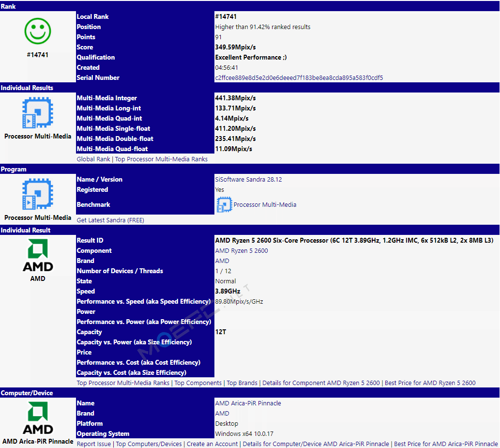The width and height of the screenshot is (500, 448).
Task: Open the AMD Ryzen 5 2600 component link
Action: (242, 250)
